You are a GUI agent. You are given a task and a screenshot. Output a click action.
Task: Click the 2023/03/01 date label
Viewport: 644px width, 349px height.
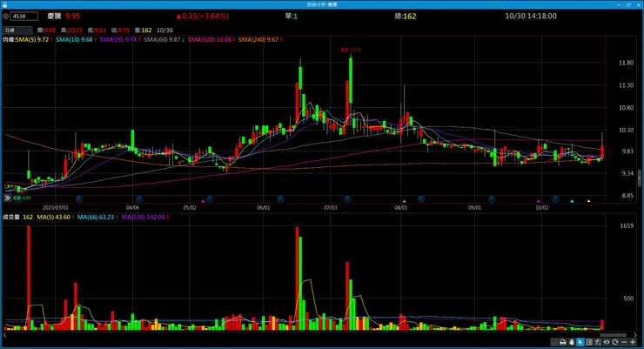(x=56, y=208)
